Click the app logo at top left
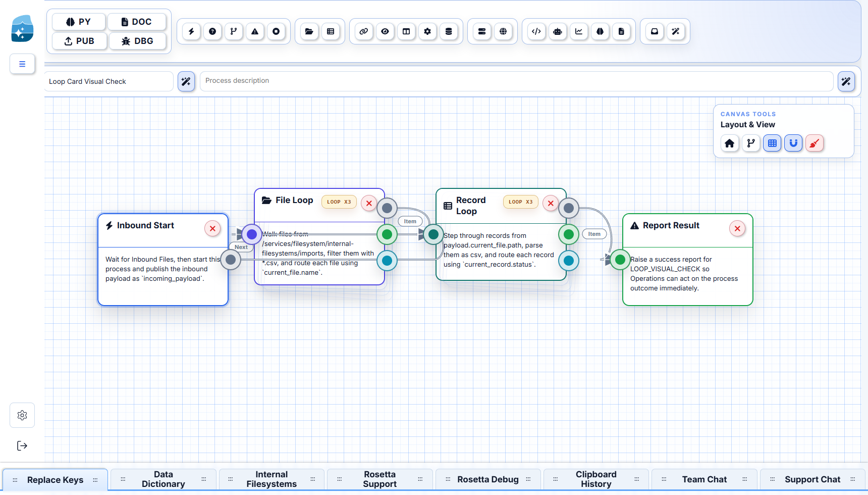 pos(22,29)
